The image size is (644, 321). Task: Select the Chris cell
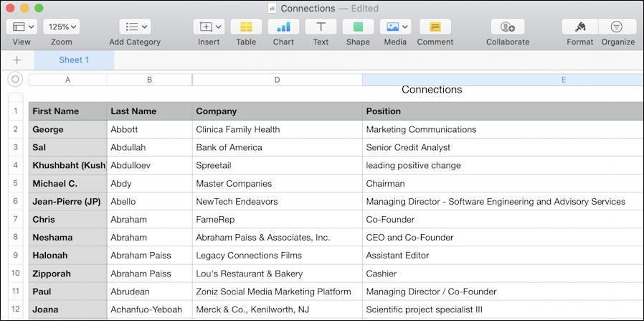[x=67, y=220]
